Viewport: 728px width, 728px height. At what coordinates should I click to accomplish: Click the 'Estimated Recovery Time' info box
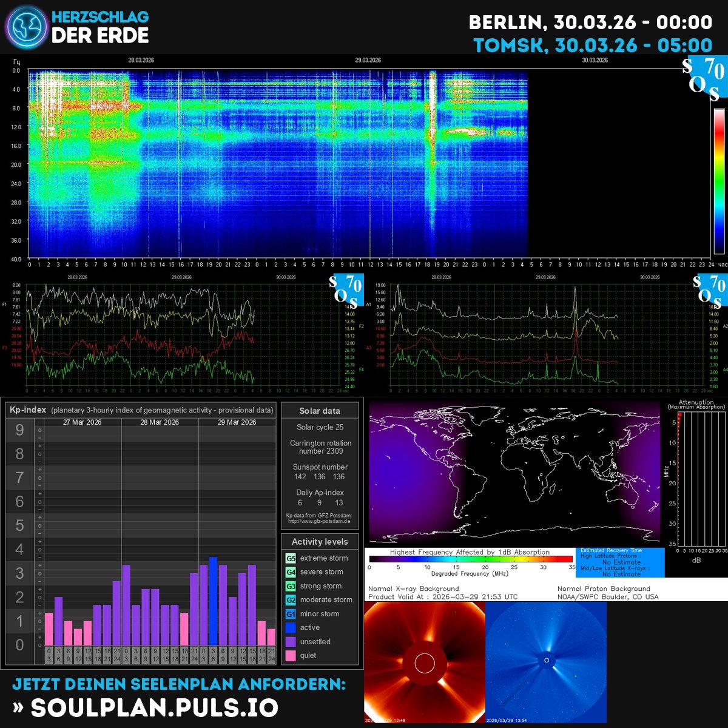pyautogui.click(x=620, y=562)
